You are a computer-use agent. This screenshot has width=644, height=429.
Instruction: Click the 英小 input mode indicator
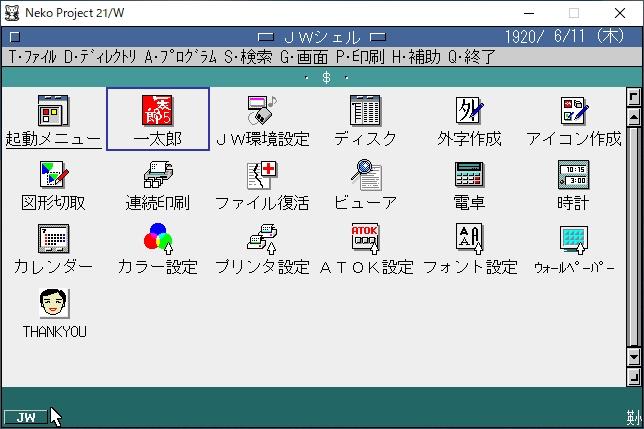click(633, 418)
